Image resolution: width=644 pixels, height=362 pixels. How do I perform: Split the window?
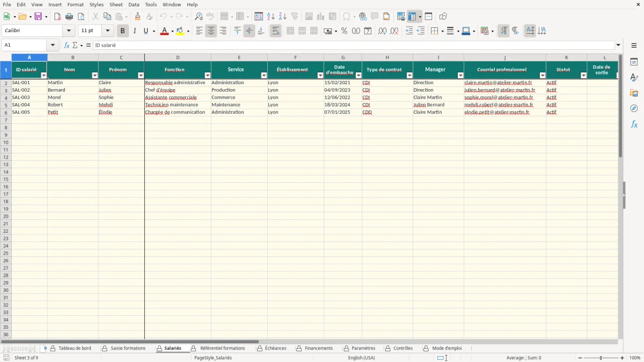428,17
